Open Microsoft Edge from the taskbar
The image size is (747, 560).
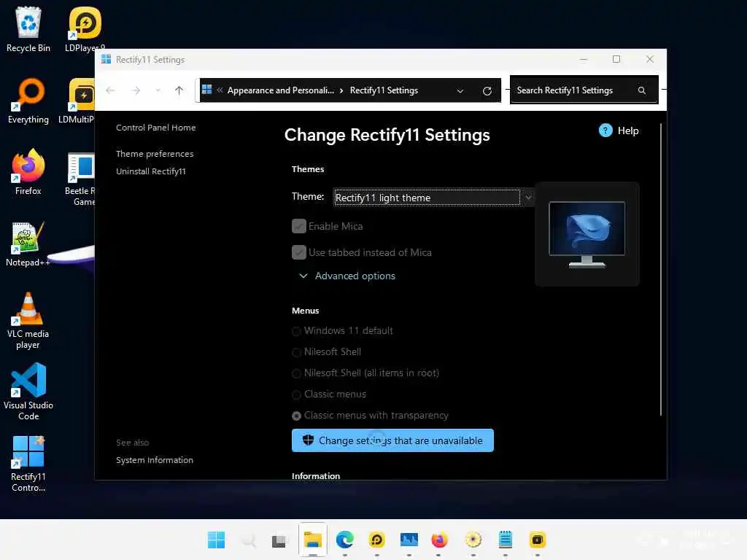tap(345, 540)
